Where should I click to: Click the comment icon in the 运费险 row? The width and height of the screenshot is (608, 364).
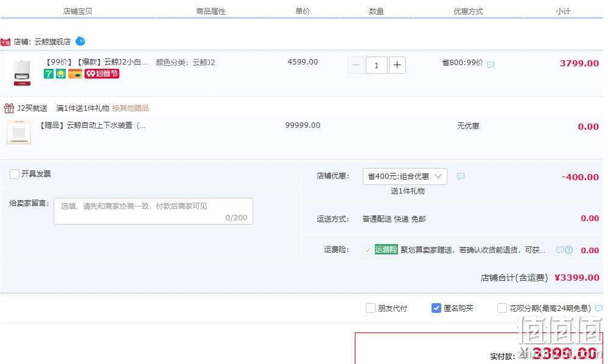(x=559, y=250)
